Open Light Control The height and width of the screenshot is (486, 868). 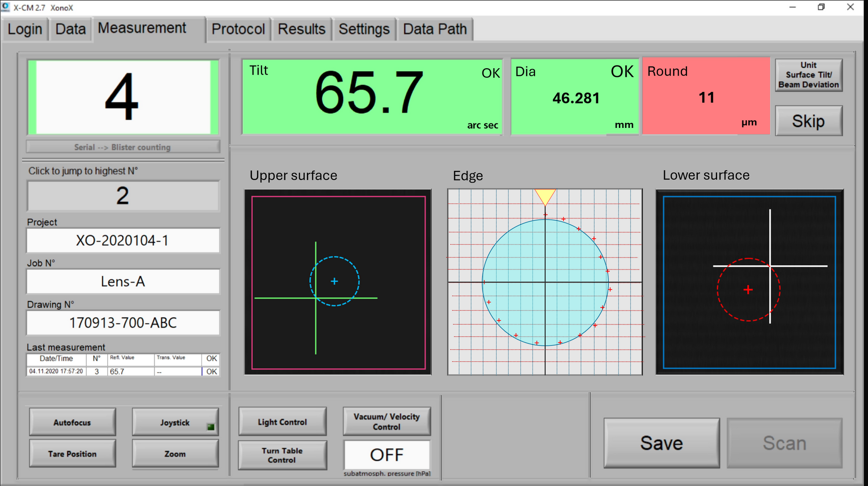(x=282, y=422)
